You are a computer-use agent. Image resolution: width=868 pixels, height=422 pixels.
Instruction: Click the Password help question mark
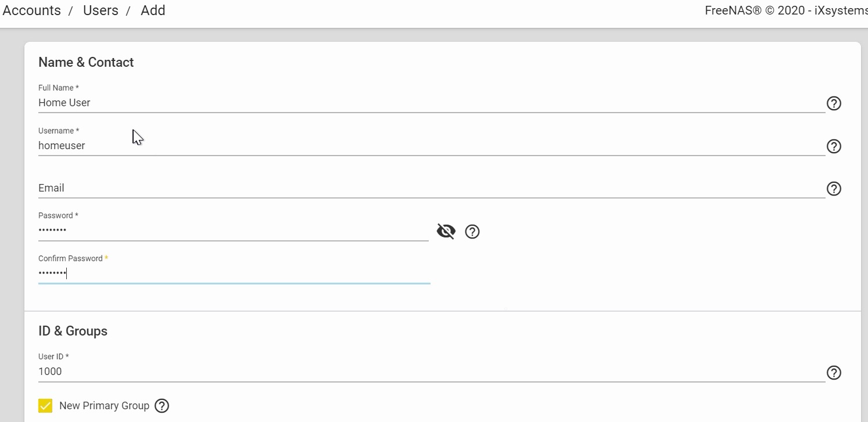[472, 232]
